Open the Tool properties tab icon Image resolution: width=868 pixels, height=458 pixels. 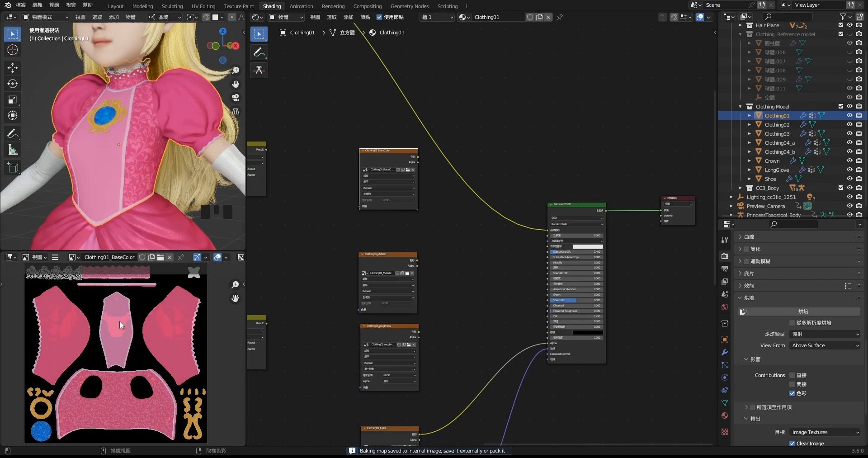(x=725, y=240)
